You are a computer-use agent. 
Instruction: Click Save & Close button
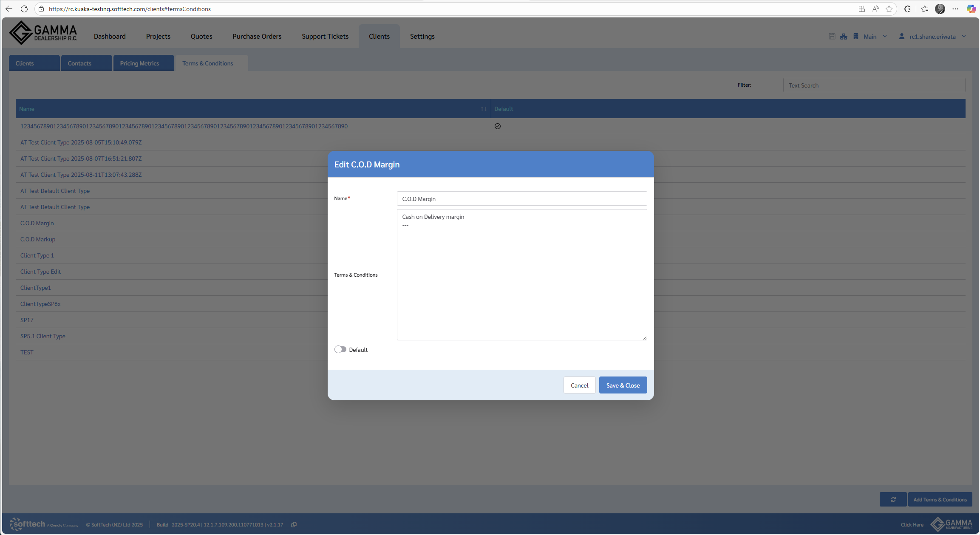point(623,385)
